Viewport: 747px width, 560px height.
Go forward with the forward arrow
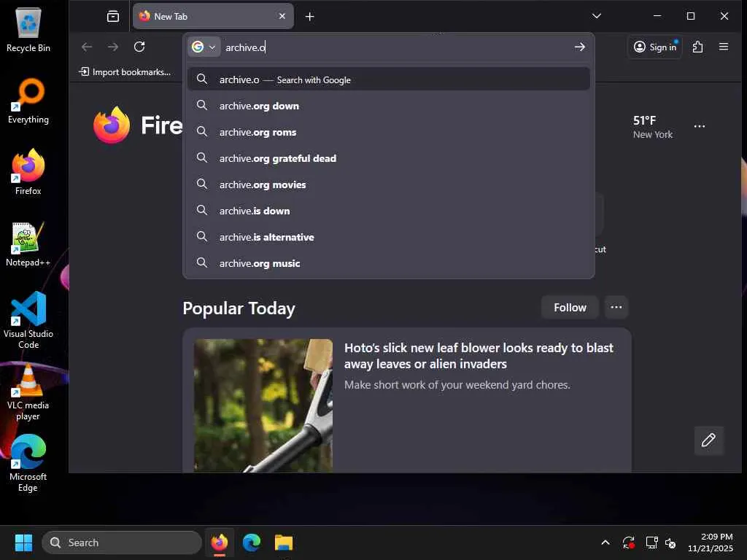113,47
